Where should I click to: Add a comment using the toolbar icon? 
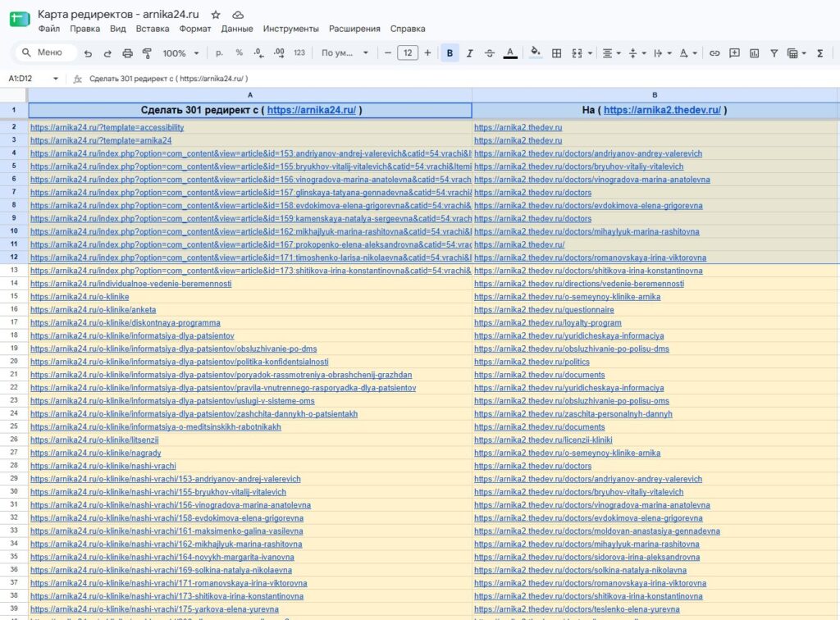[734, 53]
